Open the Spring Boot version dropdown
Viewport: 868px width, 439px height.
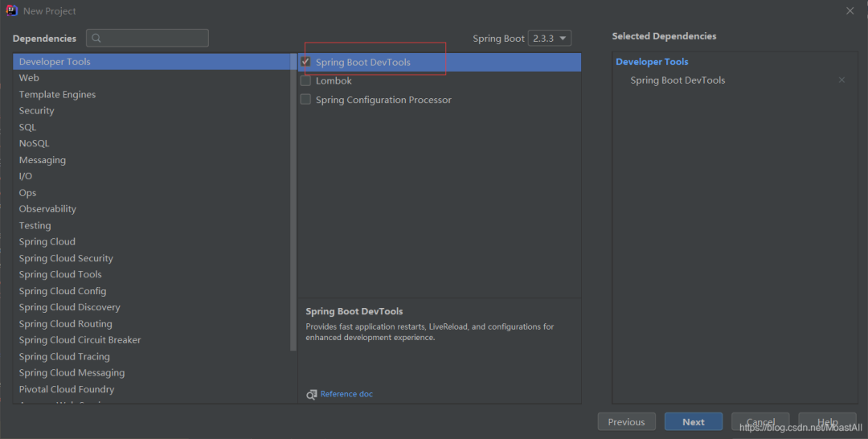550,38
